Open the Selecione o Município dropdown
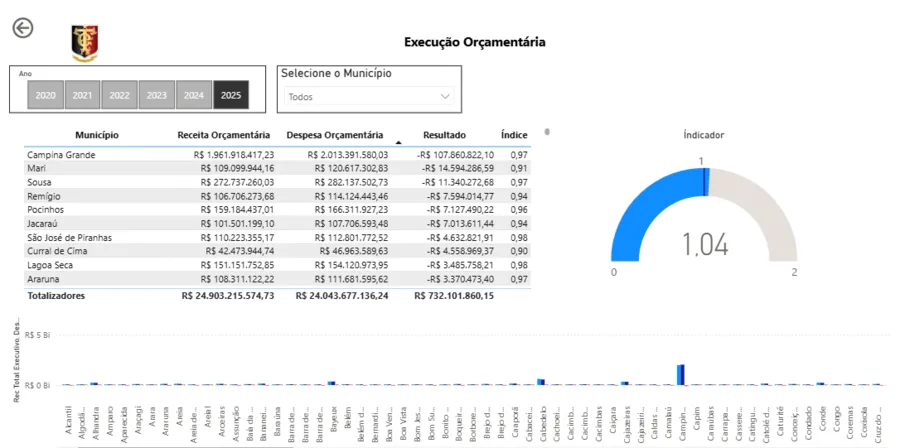Image resolution: width=900 pixels, height=448 pixels. pyautogui.click(x=368, y=97)
